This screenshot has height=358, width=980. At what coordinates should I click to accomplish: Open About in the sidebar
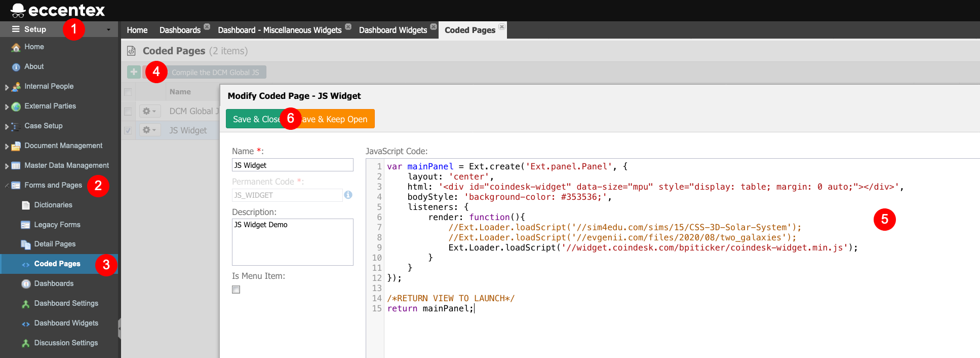point(34,66)
